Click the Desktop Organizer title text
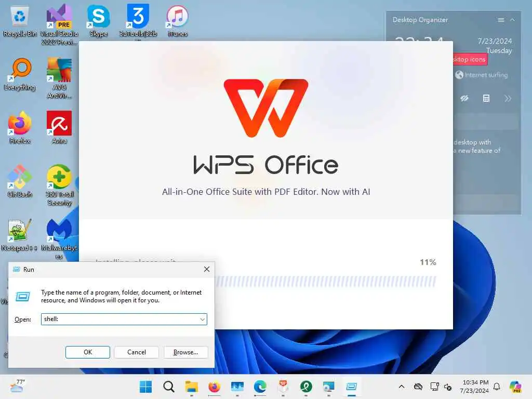 tap(420, 20)
